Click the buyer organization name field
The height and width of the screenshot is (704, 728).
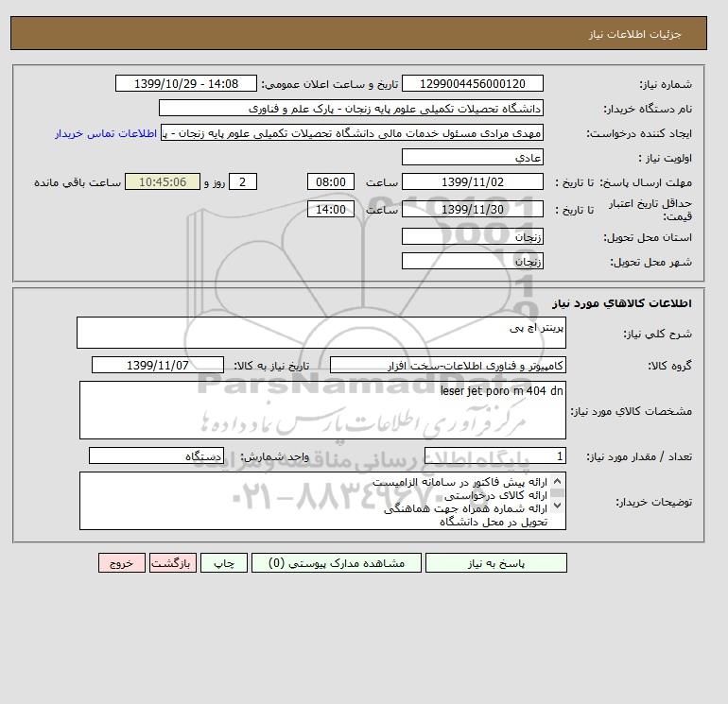pyautogui.click(x=351, y=108)
